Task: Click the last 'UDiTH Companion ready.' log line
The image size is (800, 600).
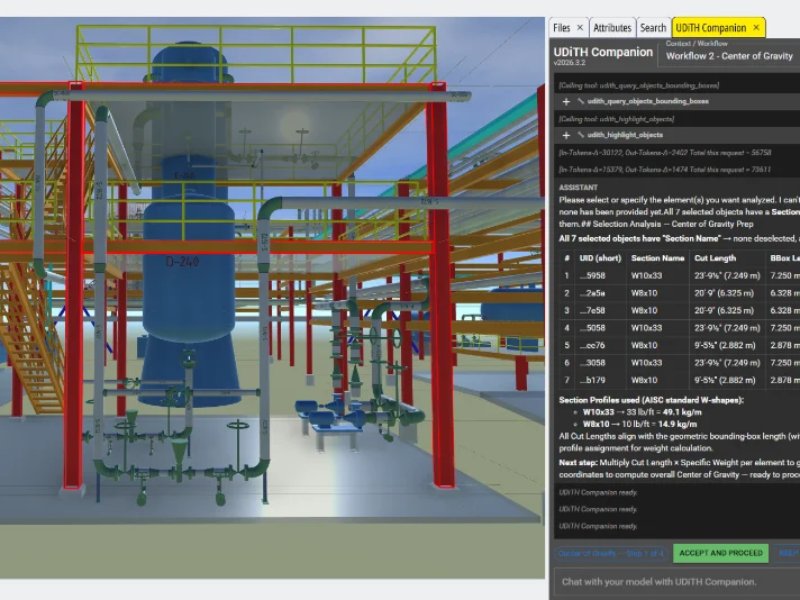Action: coord(598,526)
